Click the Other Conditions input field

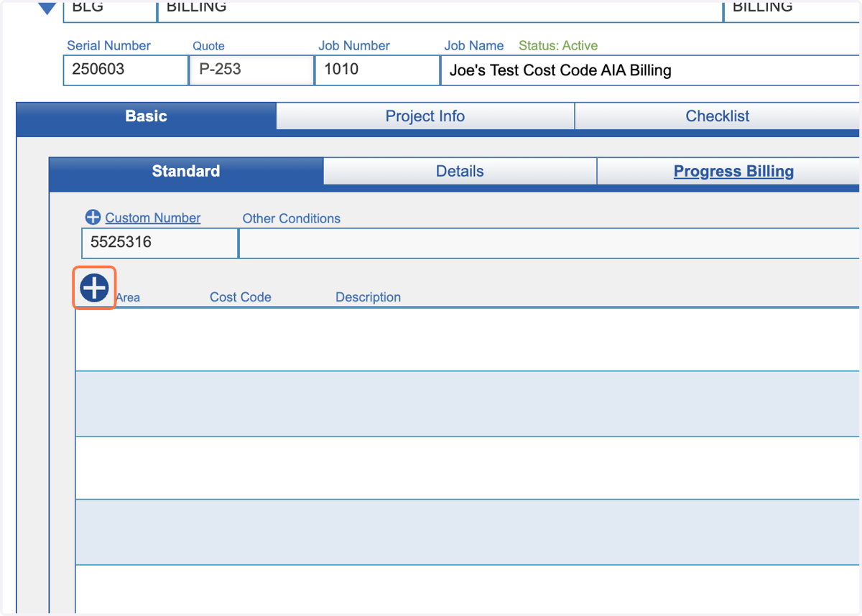pyautogui.click(x=550, y=243)
